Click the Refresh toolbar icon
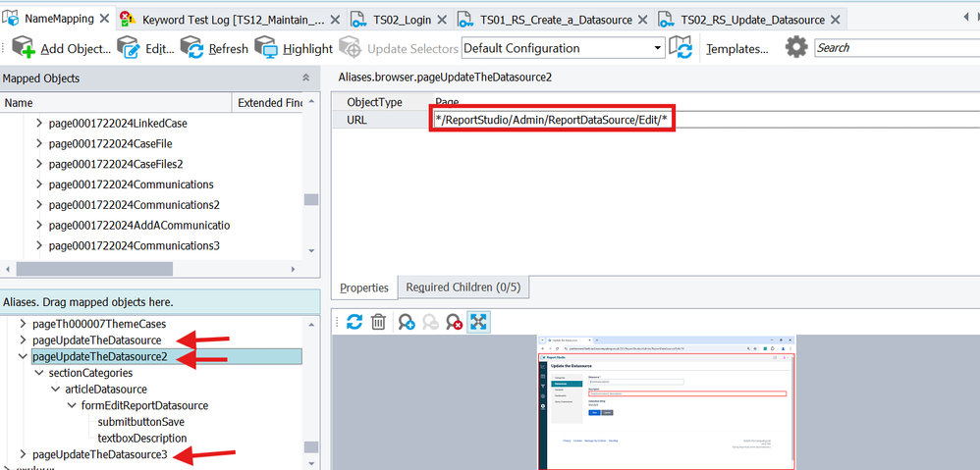Screen dimensions: 980x470 click(191, 48)
